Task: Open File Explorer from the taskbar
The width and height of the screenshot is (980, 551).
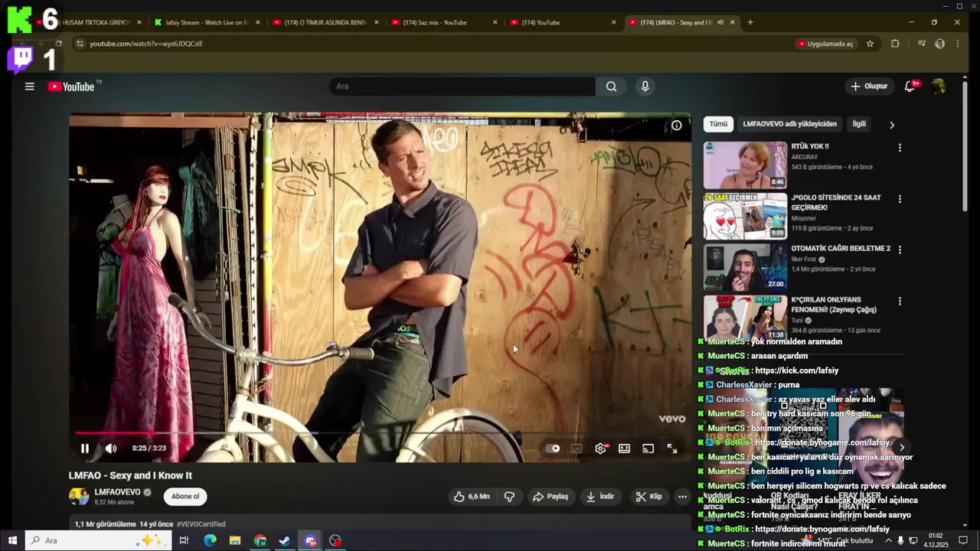Action: (x=235, y=540)
